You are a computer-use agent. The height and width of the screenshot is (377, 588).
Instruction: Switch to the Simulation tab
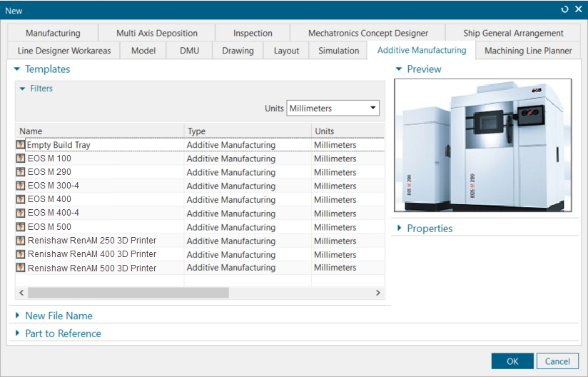pyautogui.click(x=339, y=51)
